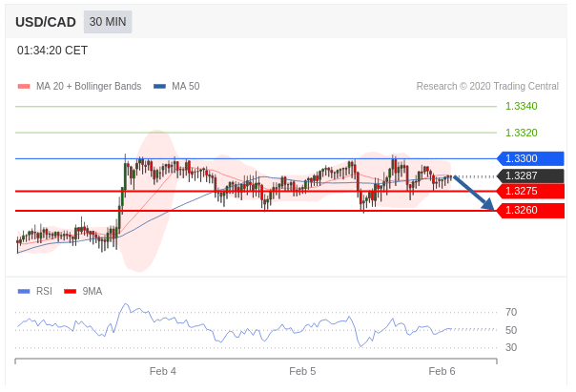Screen dimensions: 576x392
Task: Click the MA 20 + Bollinger Bands legend swatch
Action: [x=24, y=87]
